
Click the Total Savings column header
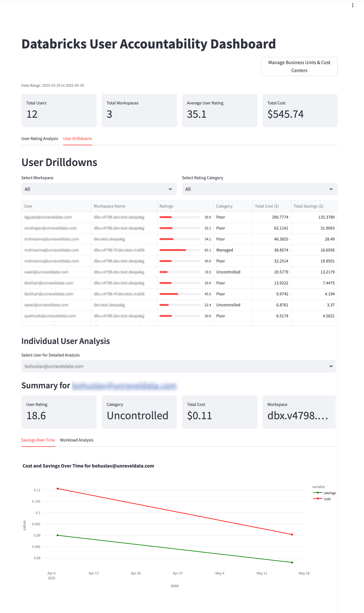click(309, 206)
